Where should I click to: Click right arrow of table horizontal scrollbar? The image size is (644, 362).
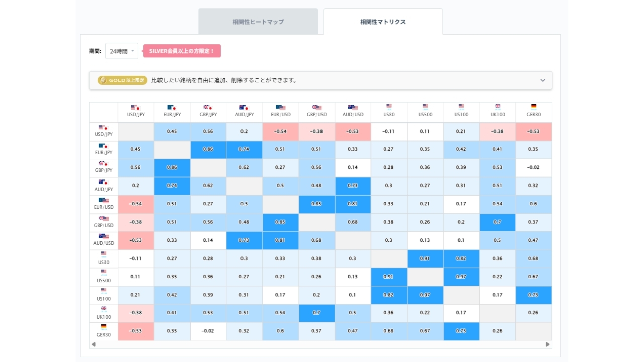pyautogui.click(x=548, y=344)
